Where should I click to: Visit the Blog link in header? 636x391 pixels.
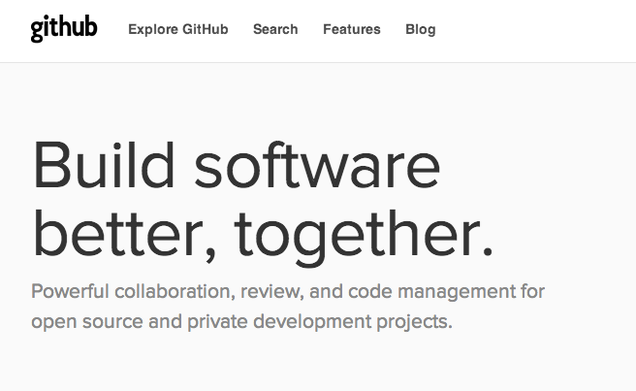click(x=421, y=30)
